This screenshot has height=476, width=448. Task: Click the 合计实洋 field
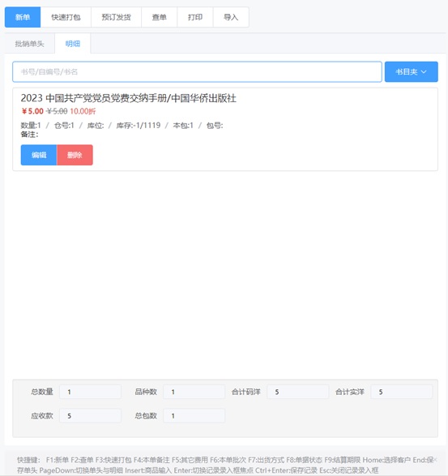(402, 392)
